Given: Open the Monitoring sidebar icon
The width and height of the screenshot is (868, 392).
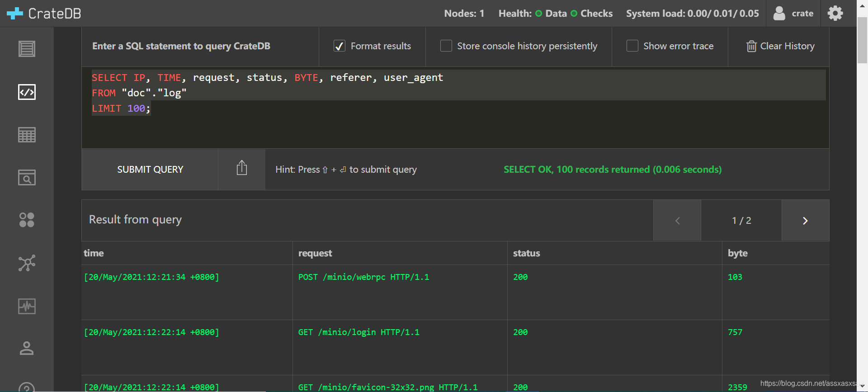Looking at the screenshot, I should pyautogui.click(x=27, y=306).
